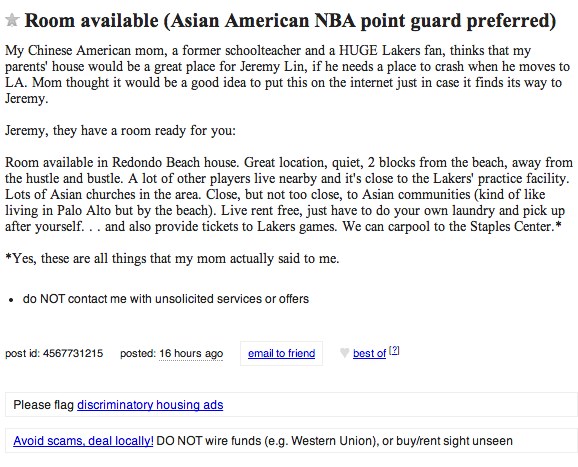Open the discriminatory housing ads link
This screenshot has height=467, width=578.
pos(150,405)
